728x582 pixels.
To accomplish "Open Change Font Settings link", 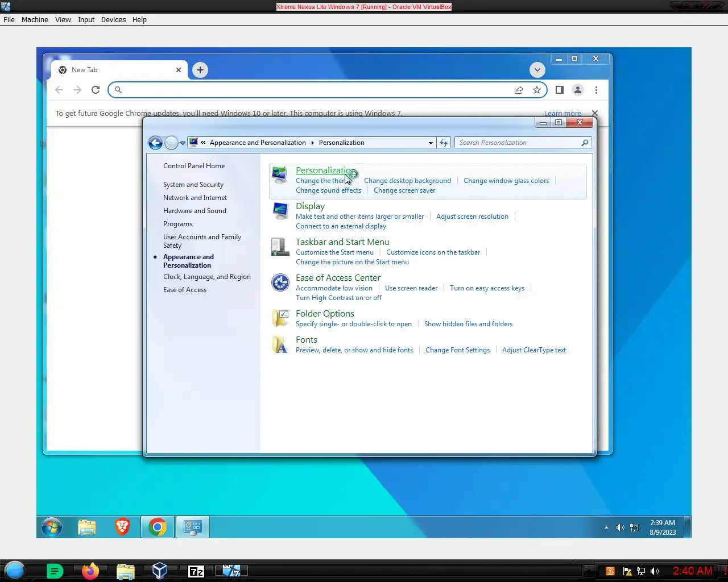I will [457, 350].
